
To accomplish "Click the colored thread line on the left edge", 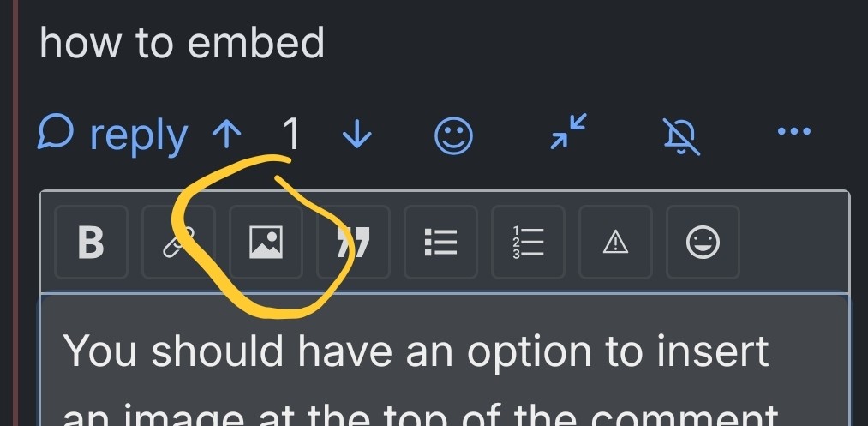I will [x=16, y=213].
